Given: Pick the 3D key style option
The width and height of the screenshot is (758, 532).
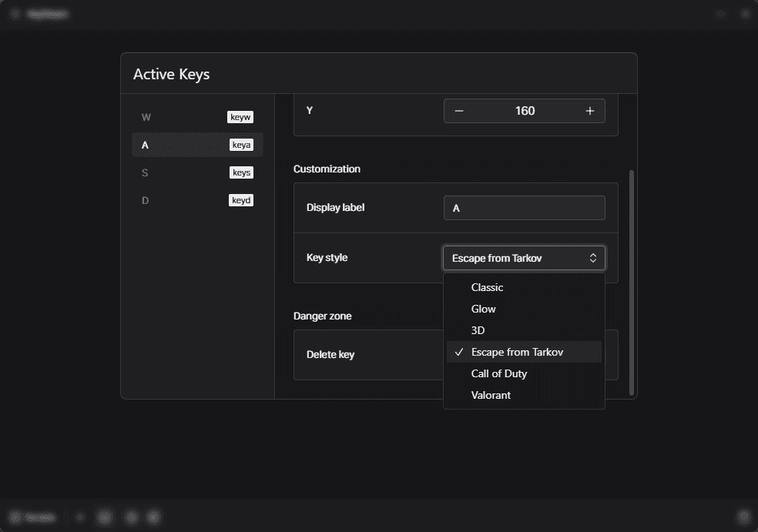Looking at the screenshot, I should (x=478, y=330).
